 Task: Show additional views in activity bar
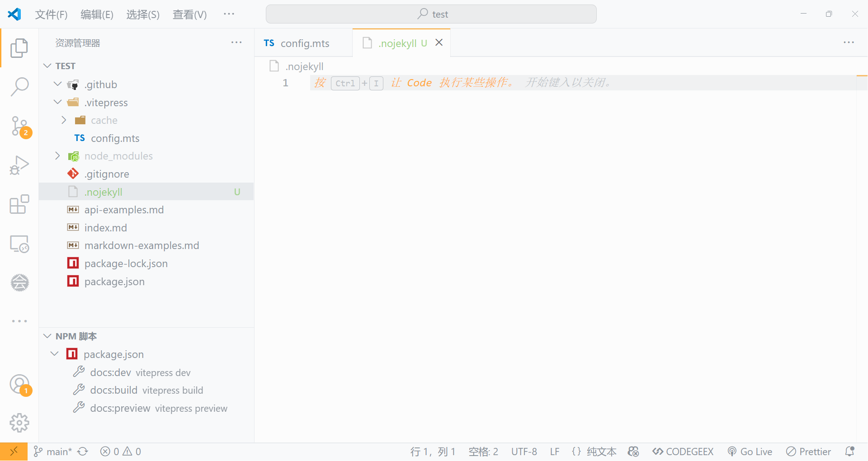coord(19,321)
